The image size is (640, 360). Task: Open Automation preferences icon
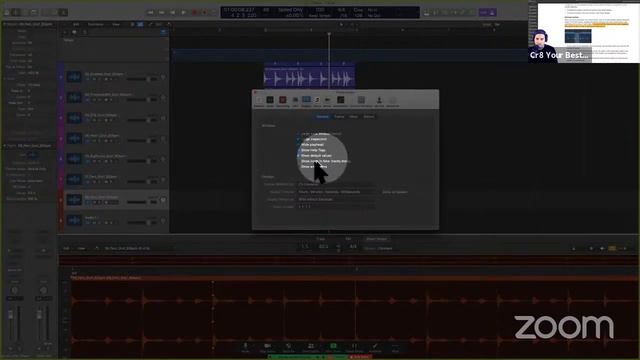tap(340, 101)
